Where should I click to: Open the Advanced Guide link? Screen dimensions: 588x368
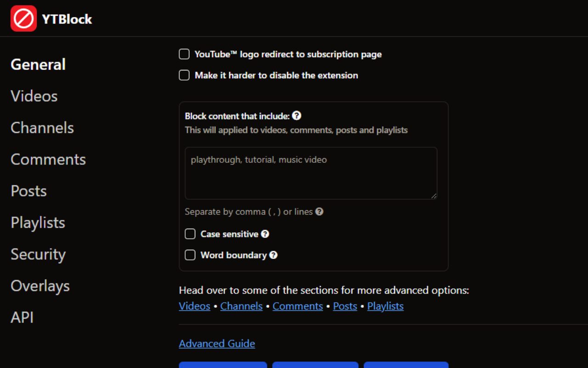pos(217,343)
